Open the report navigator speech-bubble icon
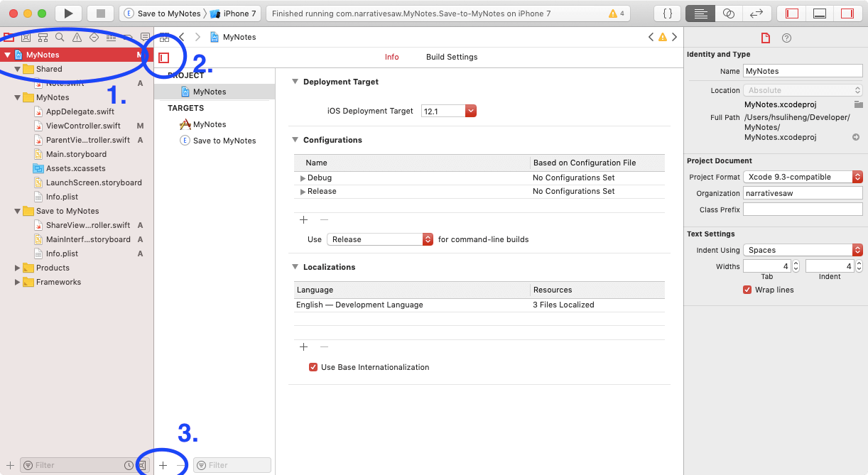The image size is (868, 475). pyautogui.click(x=145, y=37)
